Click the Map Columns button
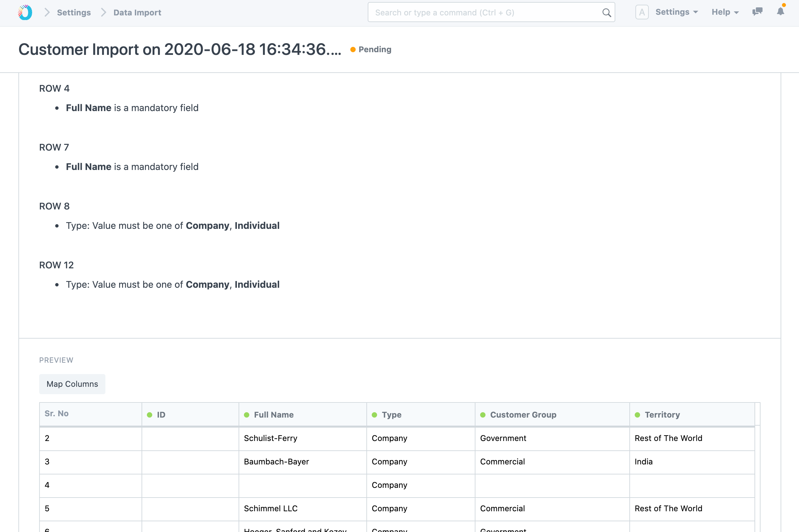 pos(72,384)
